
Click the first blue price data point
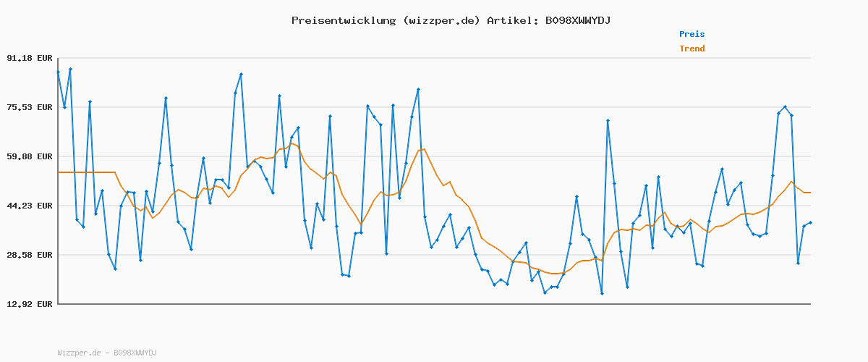click(58, 72)
